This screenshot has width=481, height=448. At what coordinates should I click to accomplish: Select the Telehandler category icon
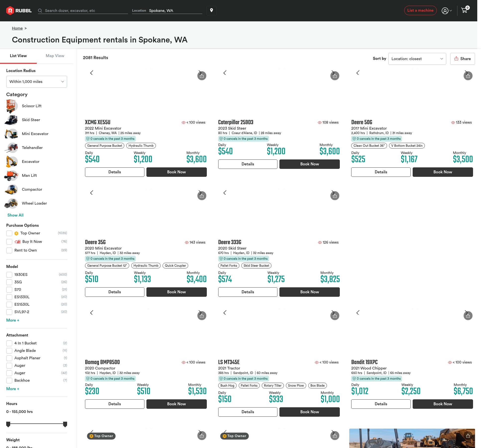pyautogui.click(x=11, y=148)
